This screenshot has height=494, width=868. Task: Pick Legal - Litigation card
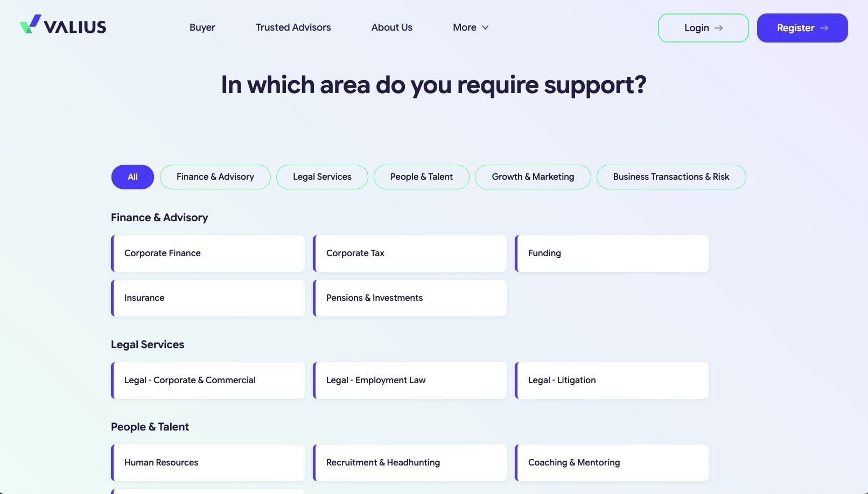(612, 380)
